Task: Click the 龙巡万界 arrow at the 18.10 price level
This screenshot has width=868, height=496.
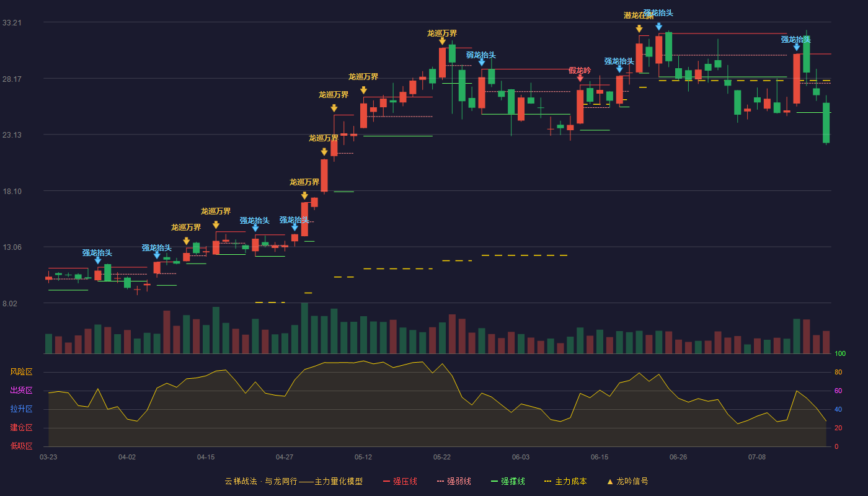Action: (x=304, y=195)
